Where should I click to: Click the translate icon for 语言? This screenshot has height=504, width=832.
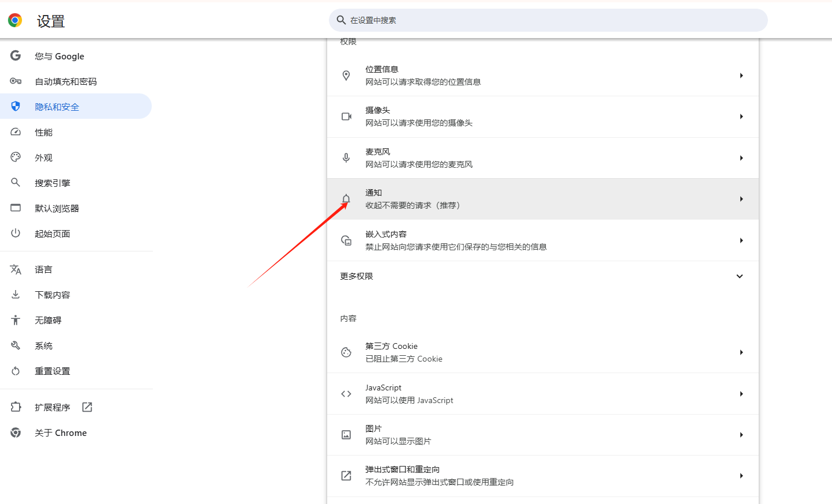click(x=16, y=269)
